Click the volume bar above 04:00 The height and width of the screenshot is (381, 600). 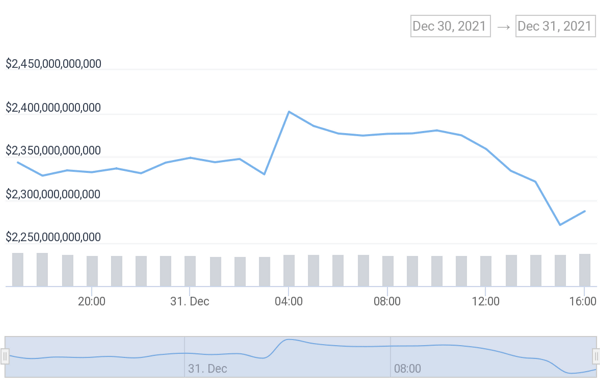(289, 270)
